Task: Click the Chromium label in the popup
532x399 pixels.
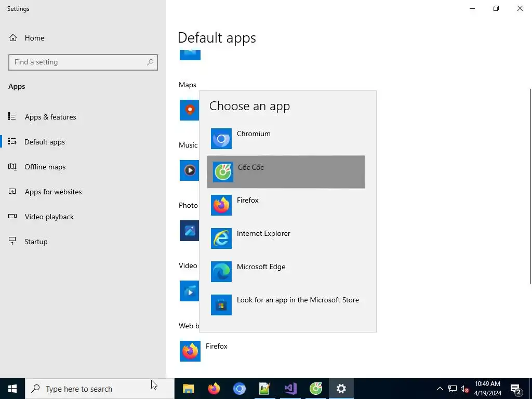Action: pos(254,134)
